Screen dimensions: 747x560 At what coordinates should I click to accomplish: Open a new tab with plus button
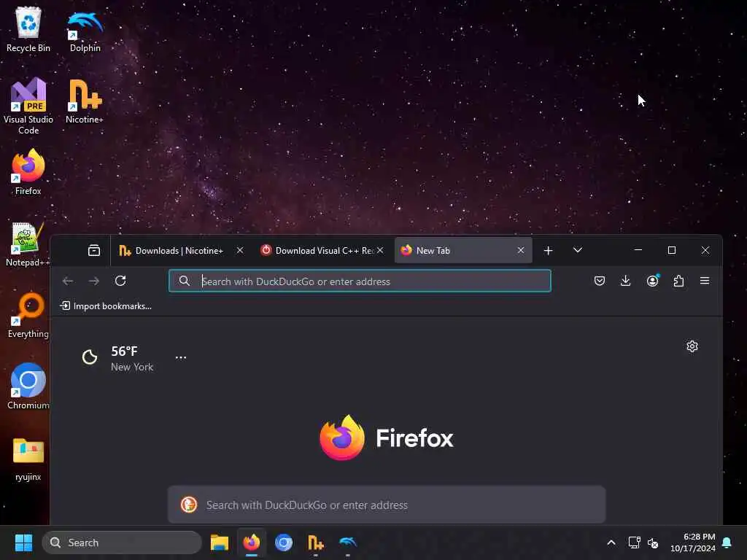tap(549, 251)
